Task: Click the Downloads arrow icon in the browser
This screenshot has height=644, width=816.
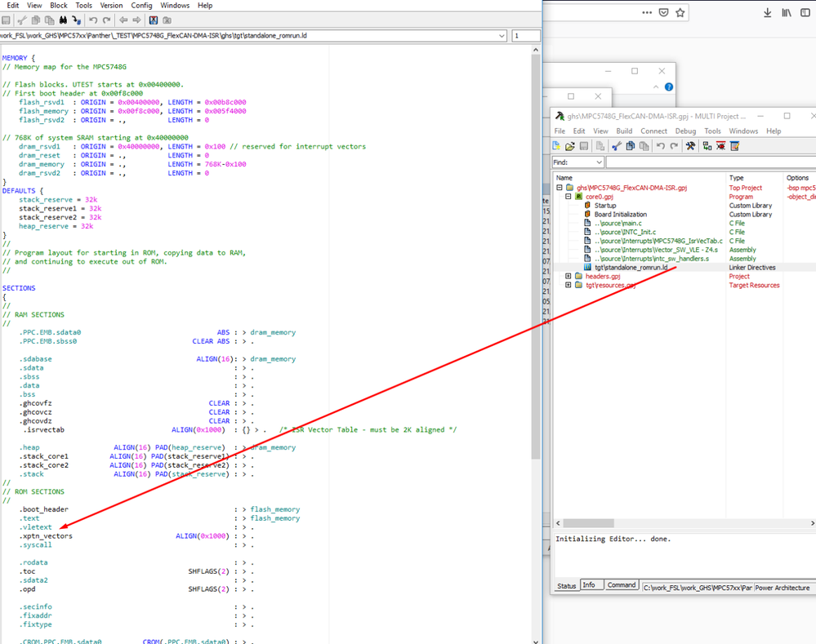Action: [x=768, y=12]
